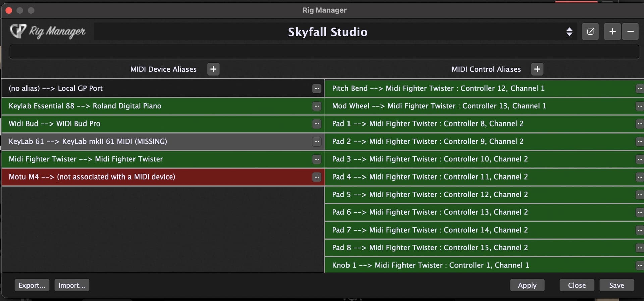The width and height of the screenshot is (644, 301).
Task: Open options menu for Widi Bud alias
Action: (x=316, y=124)
